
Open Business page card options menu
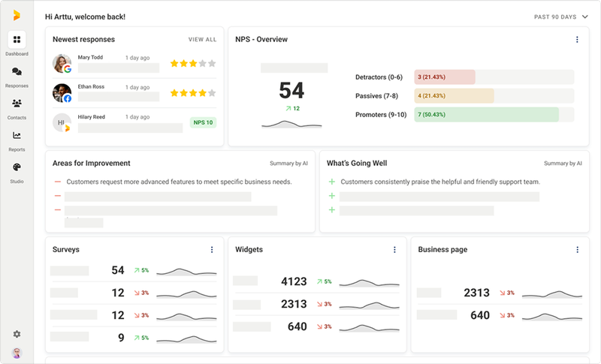click(577, 250)
